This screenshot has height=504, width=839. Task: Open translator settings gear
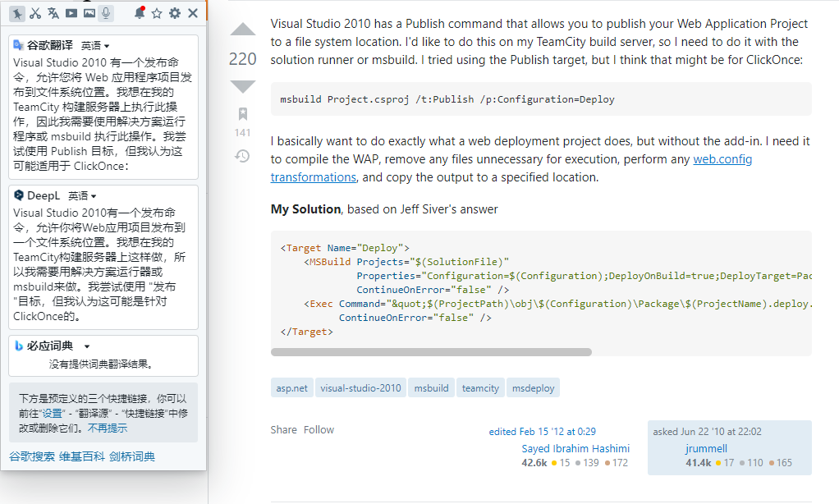coord(175,13)
